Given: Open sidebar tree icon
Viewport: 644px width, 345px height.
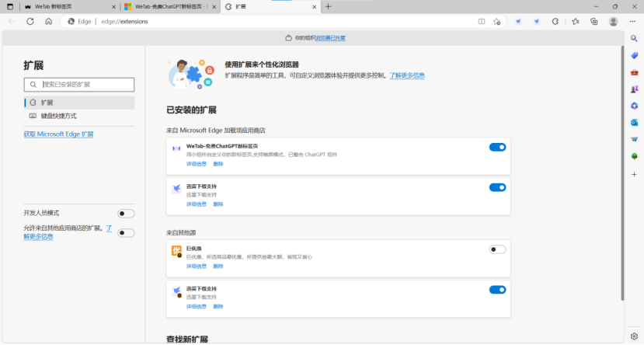Looking at the screenshot, I should pos(634,156).
